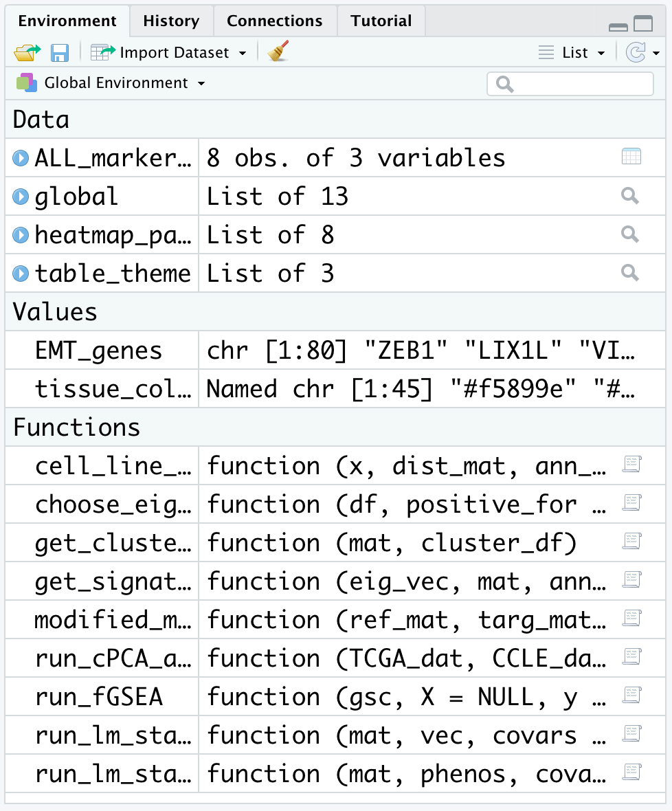This screenshot has height=811, width=672.
Task: Switch to the Connections tab
Action: tap(274, 21)
